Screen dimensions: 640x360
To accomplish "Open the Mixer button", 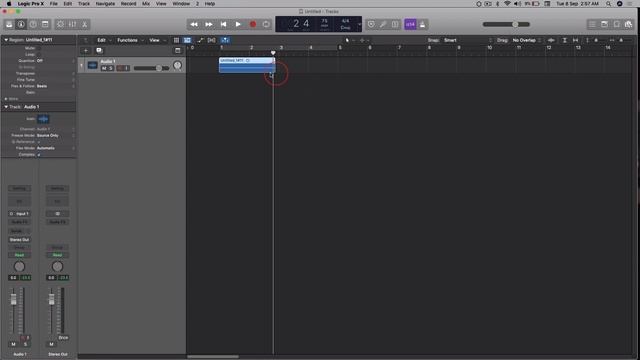I will tap(72, 24).
